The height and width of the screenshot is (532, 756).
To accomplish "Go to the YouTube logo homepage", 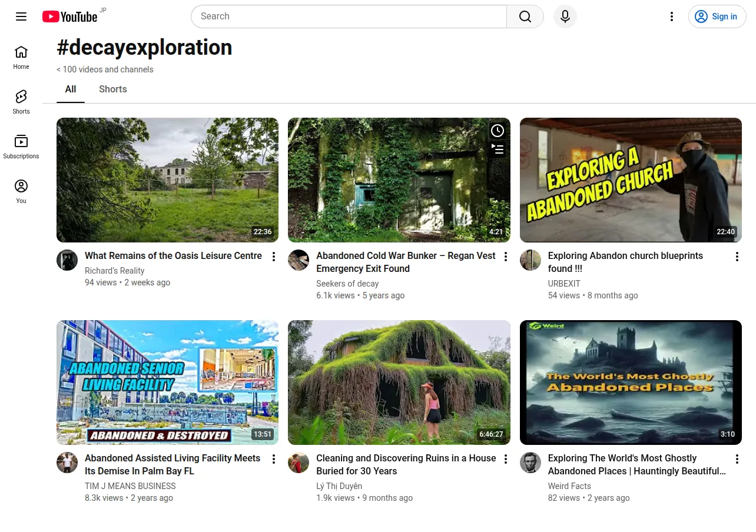I will click(x=69, y=16).
